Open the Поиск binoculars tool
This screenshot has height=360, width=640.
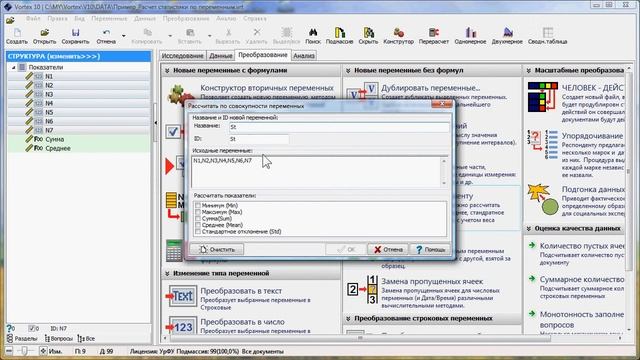[x=313, y=33]
